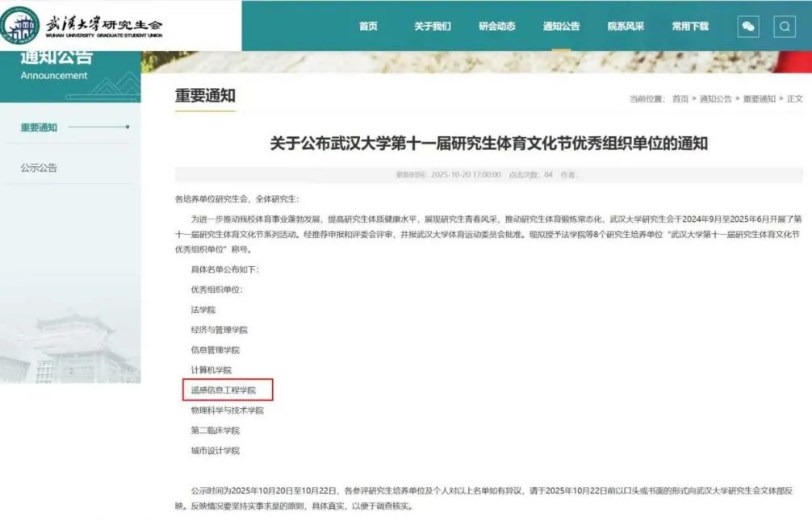Click the 首页 breadcrumb link
The height and width of the screenshot is (521, 812).
pos(680,99)
